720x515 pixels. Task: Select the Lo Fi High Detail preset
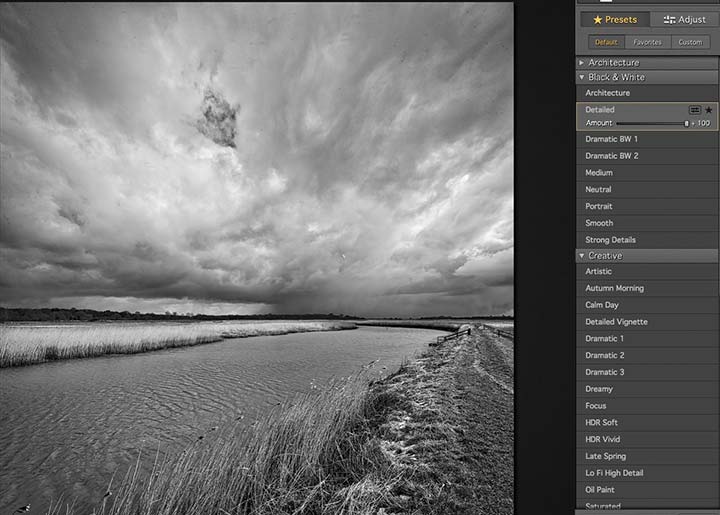(x=647, y=473)
